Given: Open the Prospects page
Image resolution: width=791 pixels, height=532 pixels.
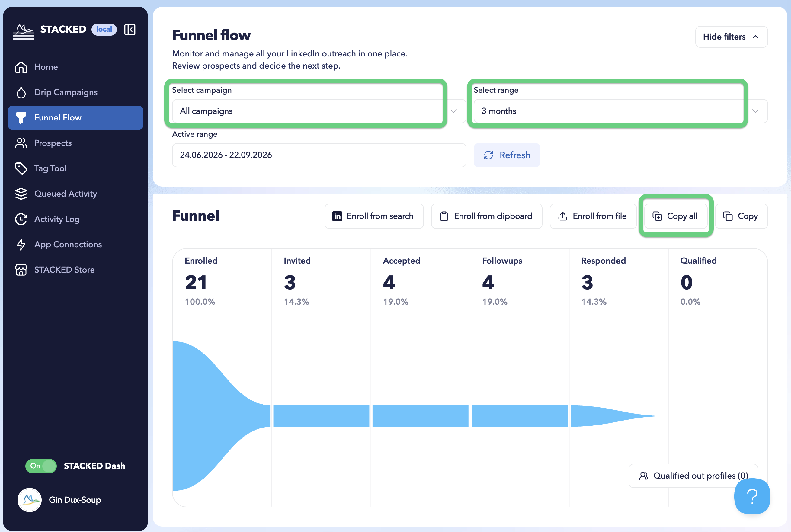Looking at the screenshot, I should pyautogui.click(x=75, y=143).
